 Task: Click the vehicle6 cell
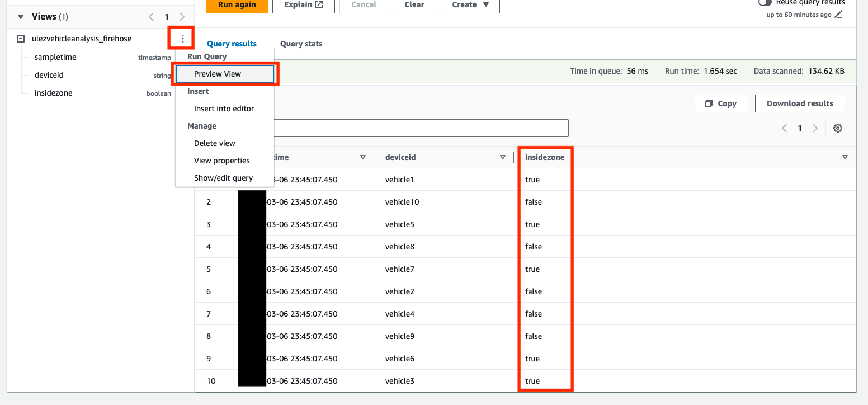tap(400, 359)
